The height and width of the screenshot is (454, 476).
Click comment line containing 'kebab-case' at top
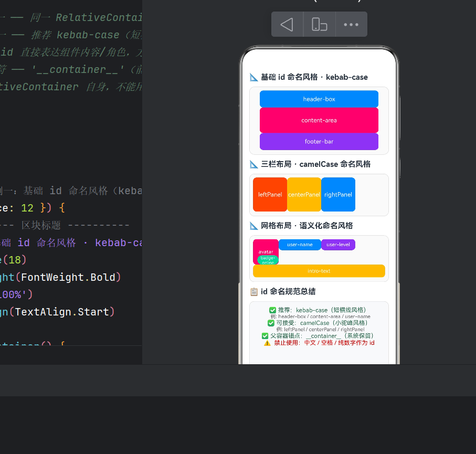point(71,35)
